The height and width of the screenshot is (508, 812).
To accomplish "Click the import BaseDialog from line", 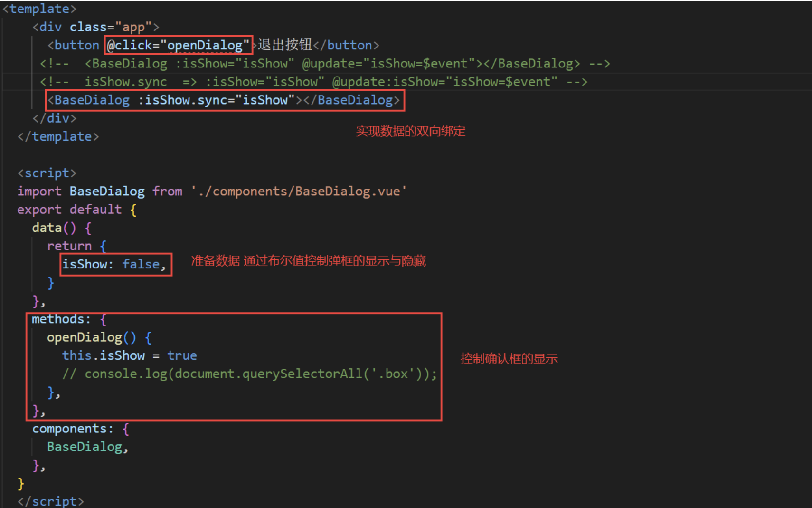I will (x=212, y=191).
